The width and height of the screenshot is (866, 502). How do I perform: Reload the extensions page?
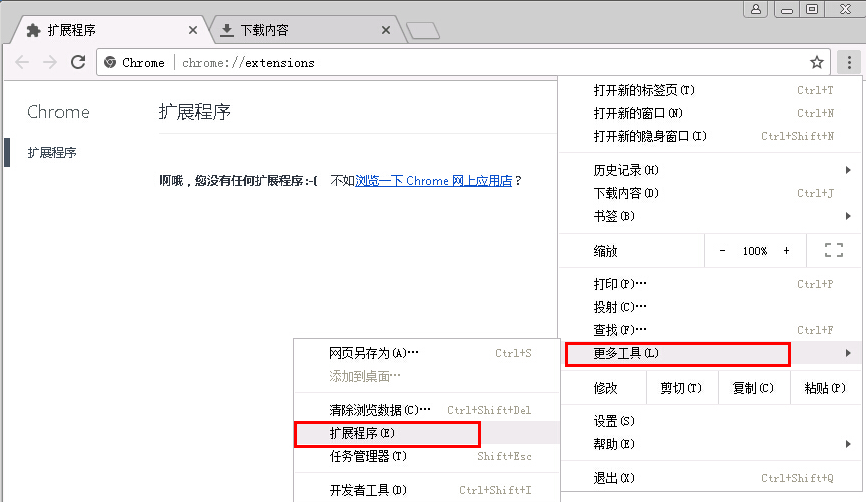(78, 62)
